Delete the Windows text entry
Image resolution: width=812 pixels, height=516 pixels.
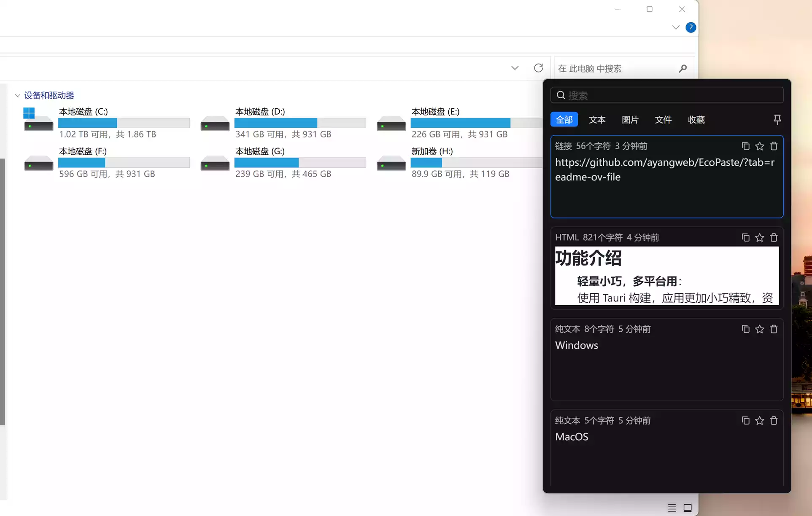pyautogui.click(x=774, y=329)
